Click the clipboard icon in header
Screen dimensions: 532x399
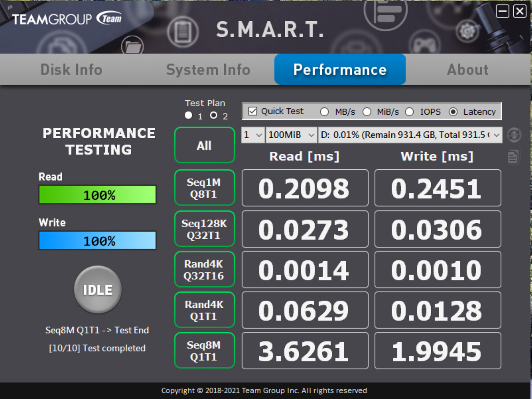coord(183,32)
